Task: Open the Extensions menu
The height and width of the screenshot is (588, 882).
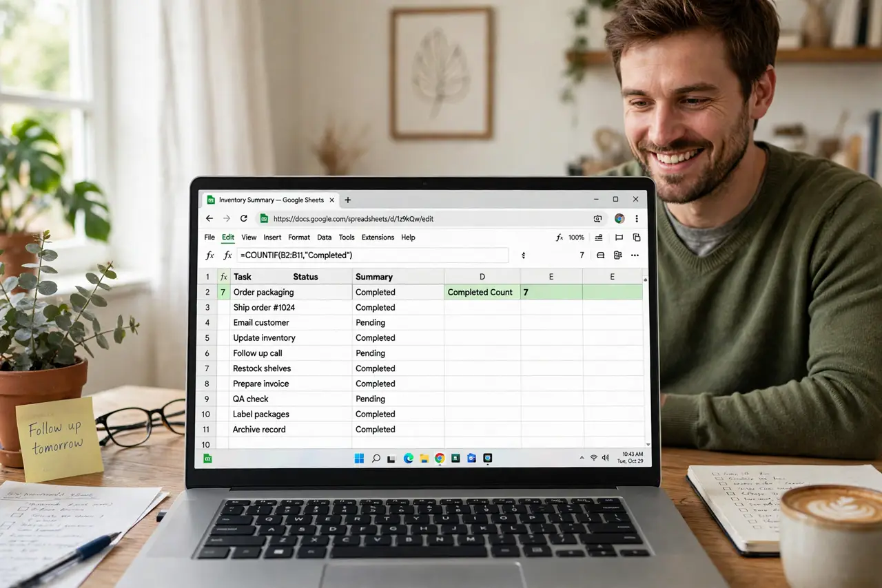Action: coord(378,238)
